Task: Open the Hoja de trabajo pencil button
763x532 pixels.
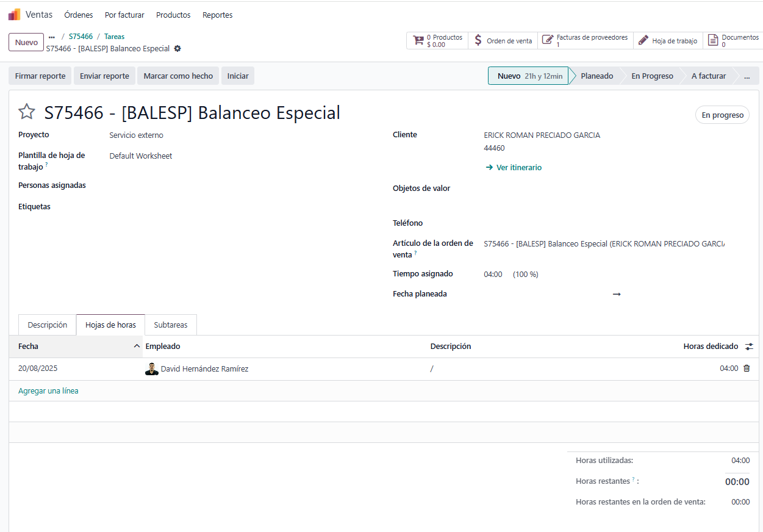Action: point(668,41)
